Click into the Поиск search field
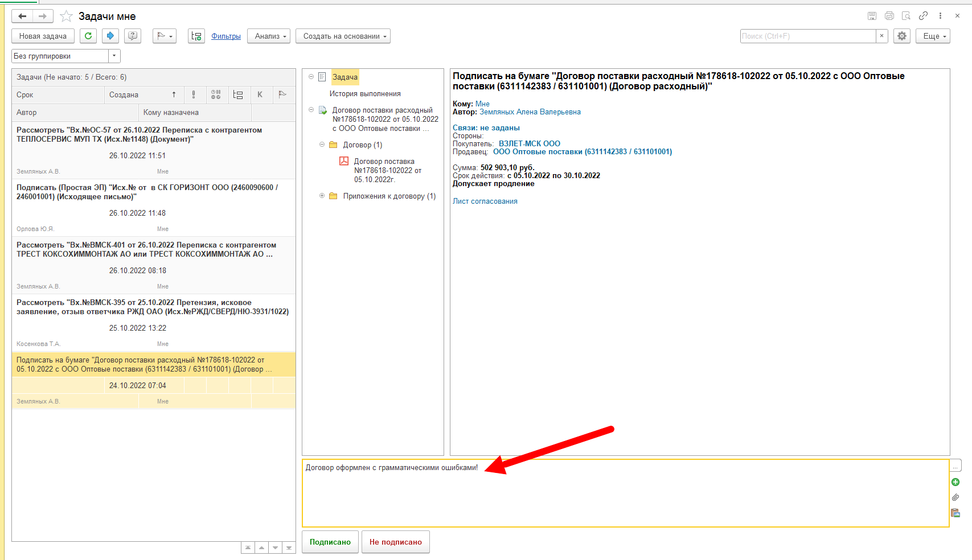Viewport: 972px width, 560px height. 807,36
